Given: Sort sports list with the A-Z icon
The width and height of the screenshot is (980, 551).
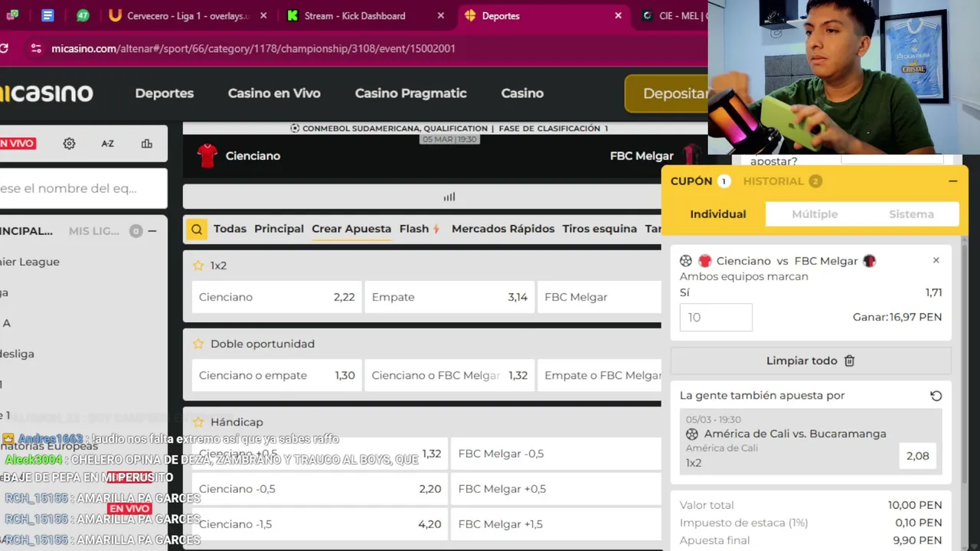Looking at the screenshot, I should 107,143.
